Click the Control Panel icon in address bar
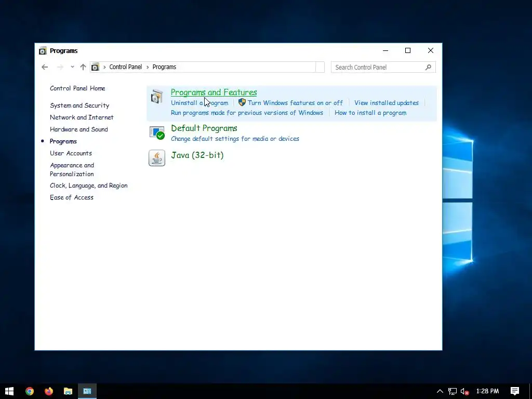 [x=96, y=67]
